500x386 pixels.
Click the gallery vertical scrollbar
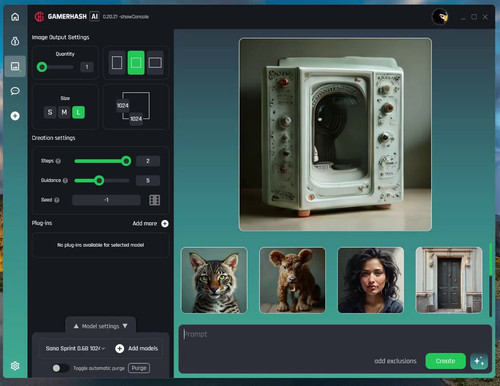pyautogui.click(x=490, y=280)
